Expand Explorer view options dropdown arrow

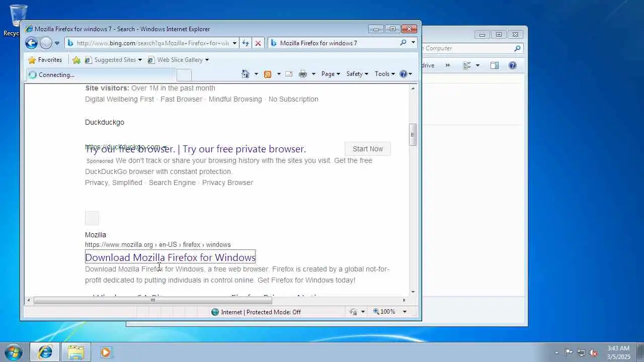click(x=477, y=65)
